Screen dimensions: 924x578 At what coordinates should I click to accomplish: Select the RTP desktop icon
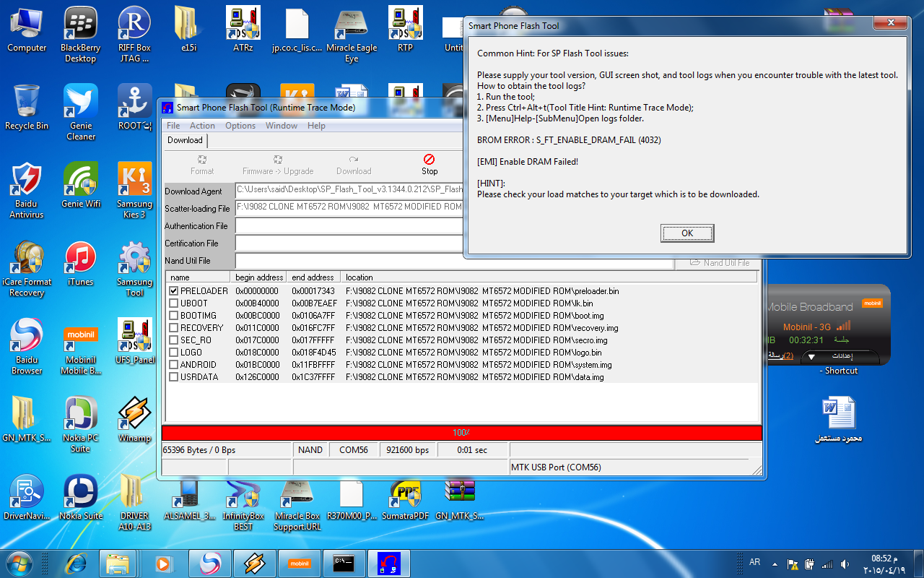(405, 29)
